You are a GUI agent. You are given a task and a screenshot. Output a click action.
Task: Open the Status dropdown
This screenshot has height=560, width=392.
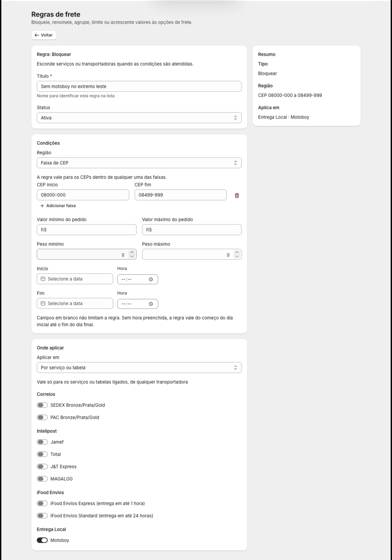139,118
